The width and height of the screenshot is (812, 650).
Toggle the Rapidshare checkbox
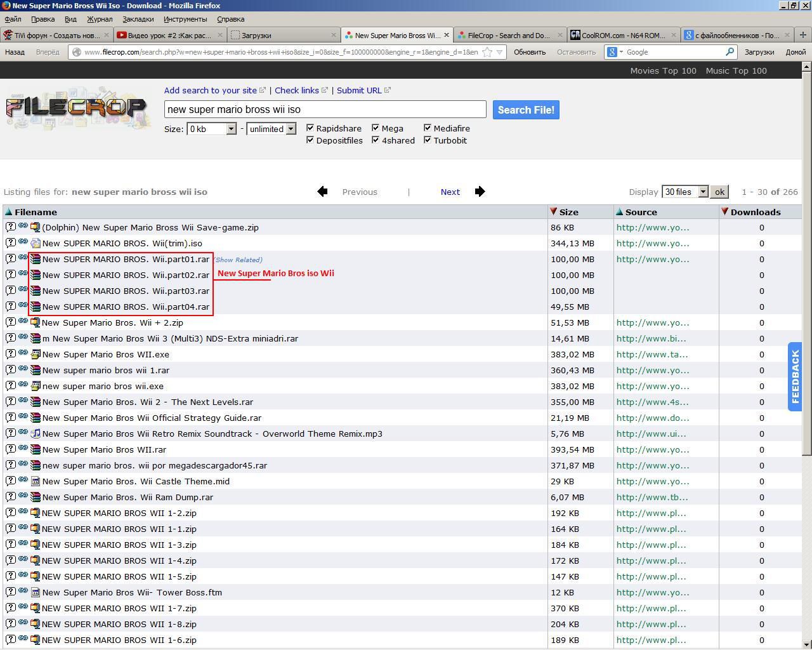(x=310, y=128)
